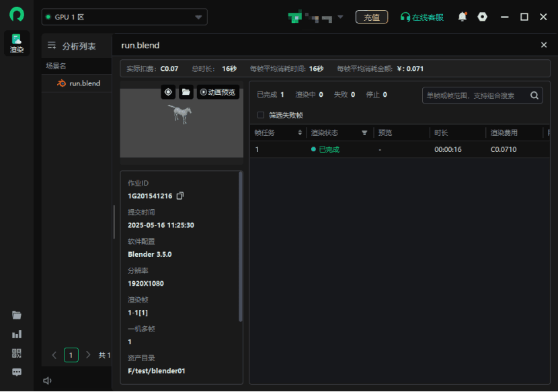Click the locate target icon on preview
Viewport: 558px width, 392px height.
[x=168, y=92]
